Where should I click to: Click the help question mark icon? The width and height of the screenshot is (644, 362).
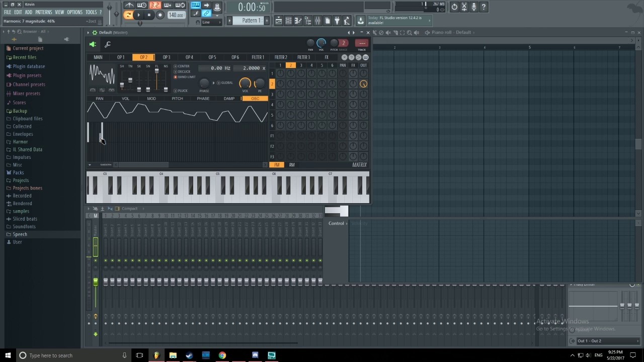tap(484, 7)
